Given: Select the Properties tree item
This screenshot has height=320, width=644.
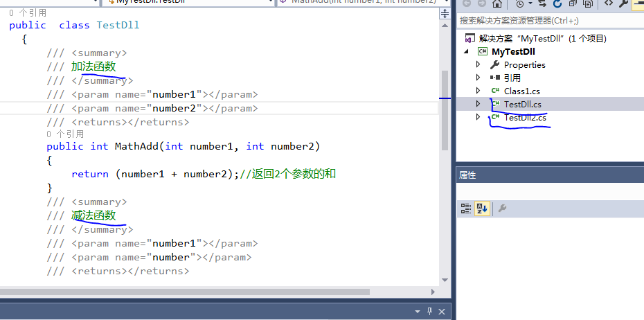Looking at the screenshot, I should (524, 65).
